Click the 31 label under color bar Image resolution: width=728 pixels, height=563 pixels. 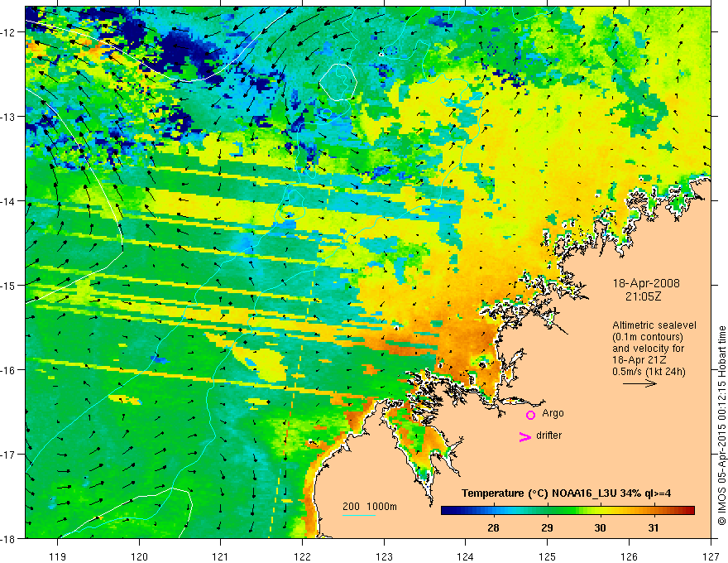coord(654,527)
